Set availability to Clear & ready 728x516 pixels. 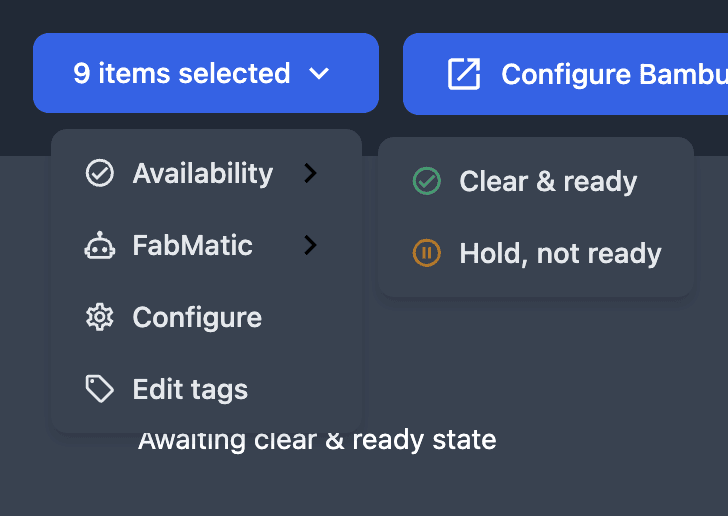pyautogui.click(x=536, y=181)
